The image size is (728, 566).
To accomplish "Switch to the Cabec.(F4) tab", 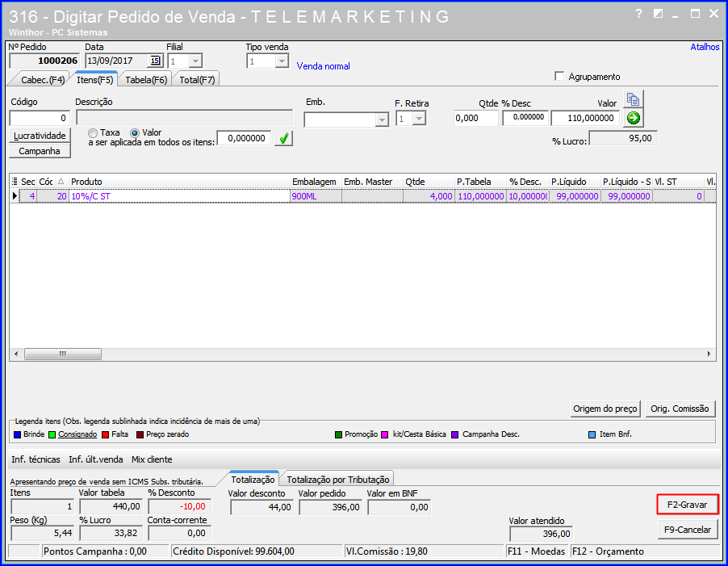I will pyautogui.click(x=41, y=80).
